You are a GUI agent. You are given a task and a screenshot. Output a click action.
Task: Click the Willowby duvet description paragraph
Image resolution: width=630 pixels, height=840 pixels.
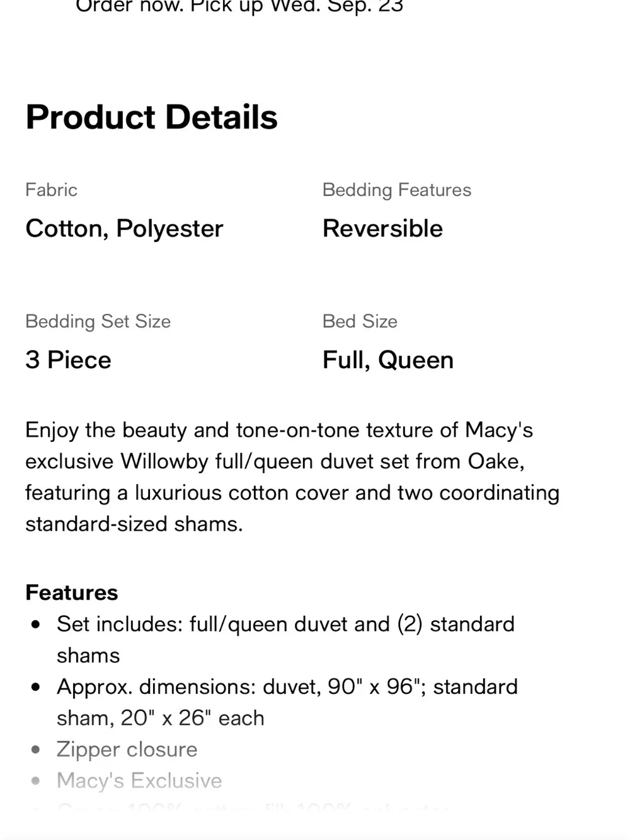click(x=292, y=477)
